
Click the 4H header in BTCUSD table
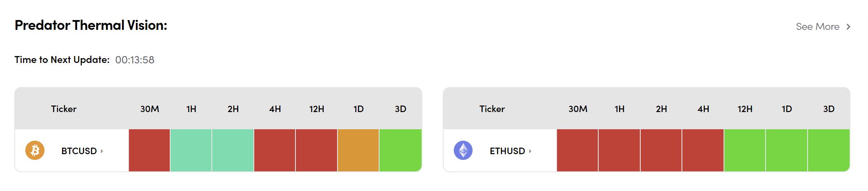click(275, 109)
